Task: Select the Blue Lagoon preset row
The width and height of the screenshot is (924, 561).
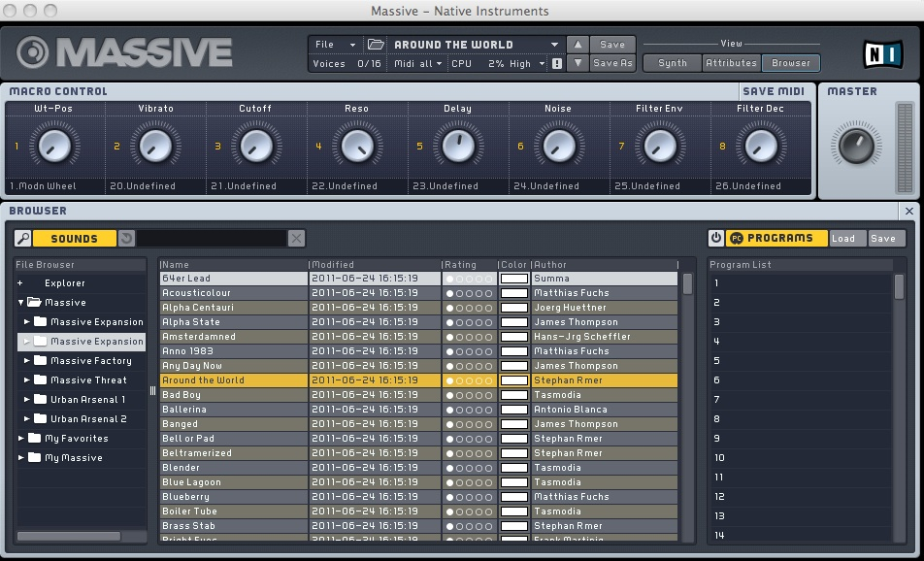Action: 233,482
